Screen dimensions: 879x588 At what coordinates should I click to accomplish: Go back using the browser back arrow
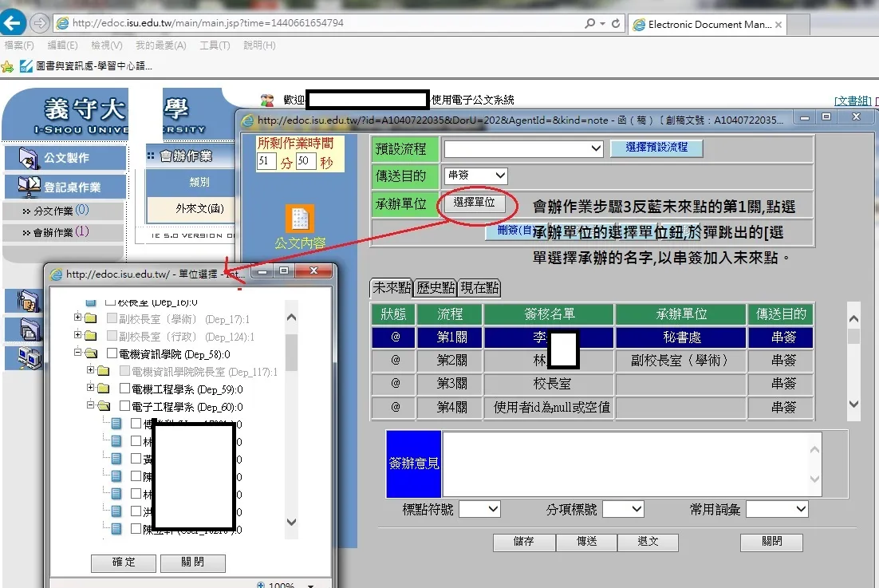[x=13, y=23]
